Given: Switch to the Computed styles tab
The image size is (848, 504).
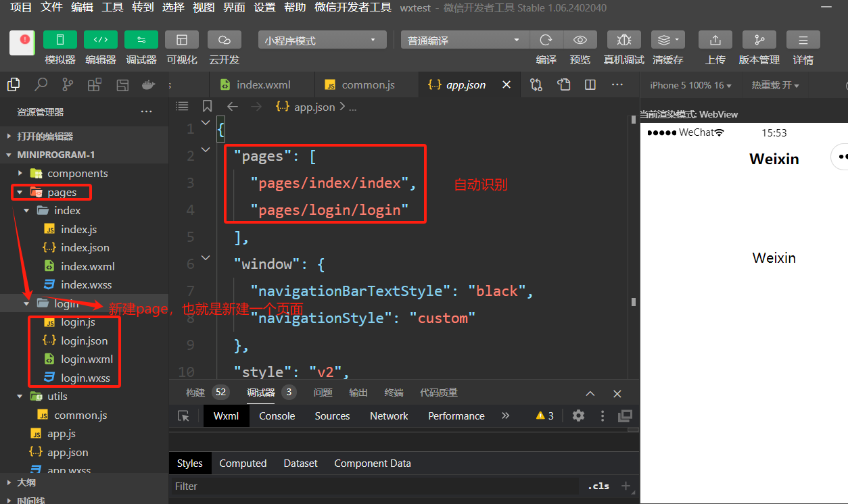Looking at the screenshot, I should (243, 463).
